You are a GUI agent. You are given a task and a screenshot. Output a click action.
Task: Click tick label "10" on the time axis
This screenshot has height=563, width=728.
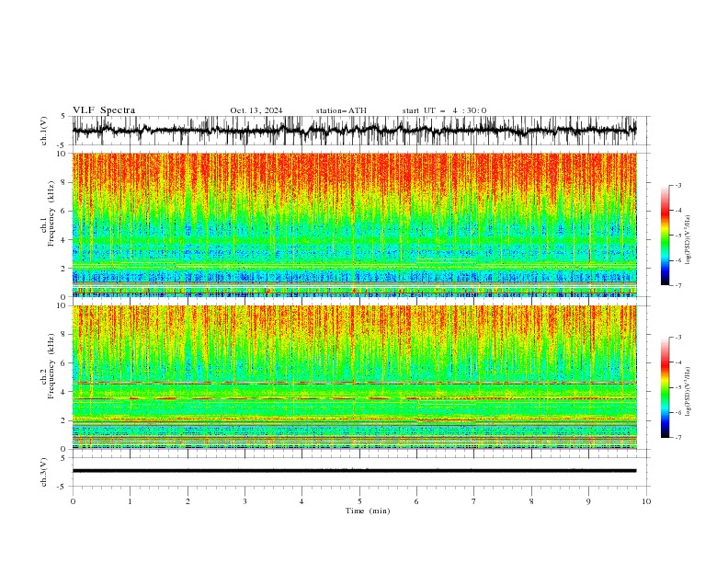(x=646, y=501)
